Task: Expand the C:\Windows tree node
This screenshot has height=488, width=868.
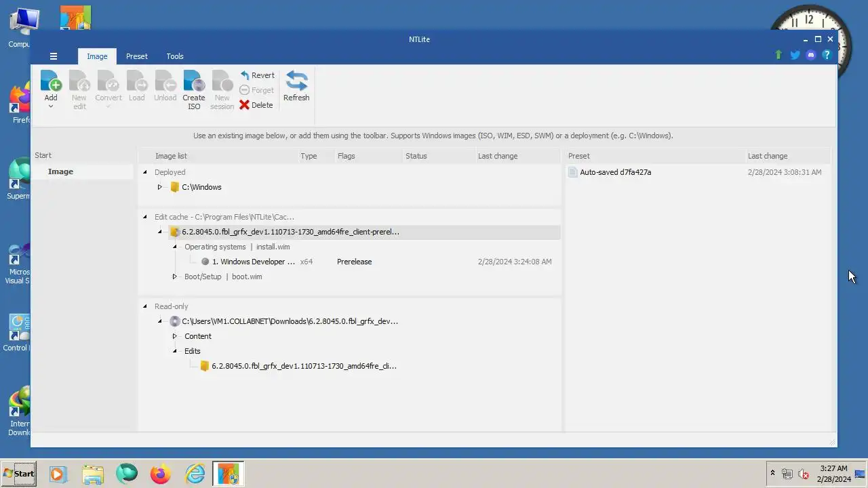Action: pyautogui.click(x=160, y=187)
